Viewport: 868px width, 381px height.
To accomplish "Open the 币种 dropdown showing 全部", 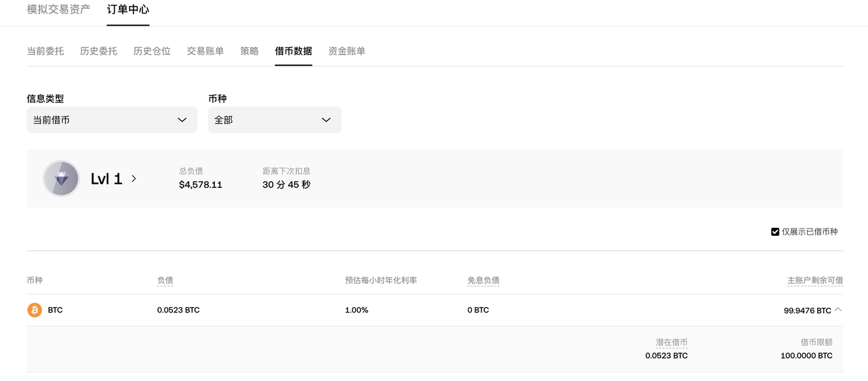I will click(275, 120).
